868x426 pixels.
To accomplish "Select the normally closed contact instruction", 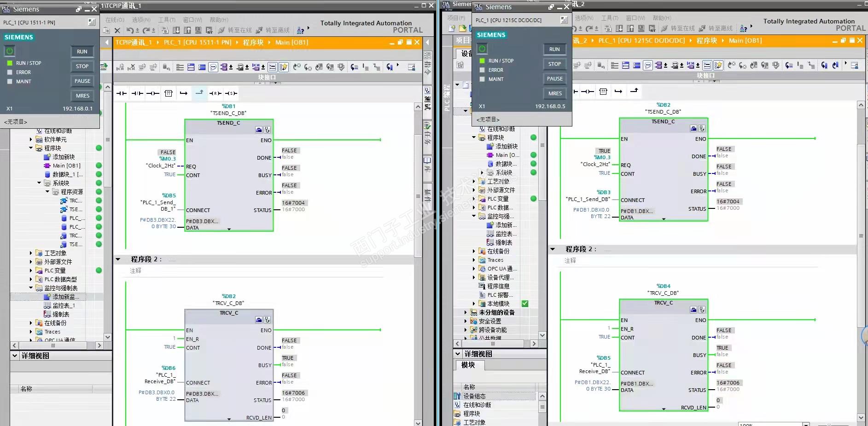I will (137, 93).
